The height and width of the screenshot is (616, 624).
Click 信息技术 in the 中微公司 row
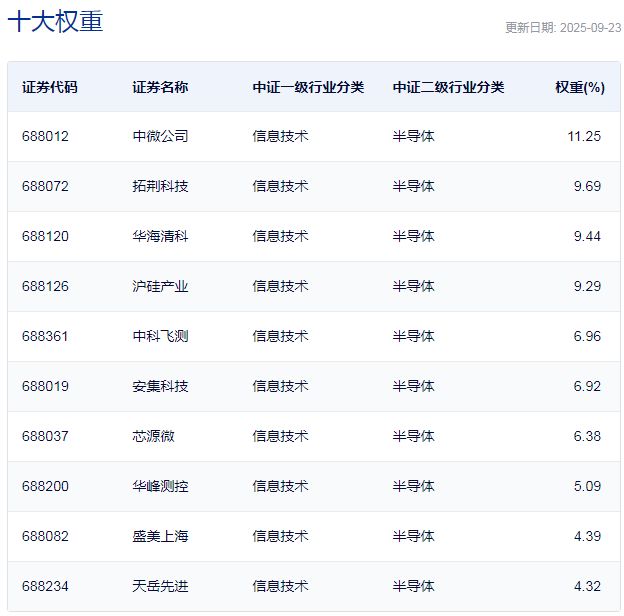tap(281, 136)
